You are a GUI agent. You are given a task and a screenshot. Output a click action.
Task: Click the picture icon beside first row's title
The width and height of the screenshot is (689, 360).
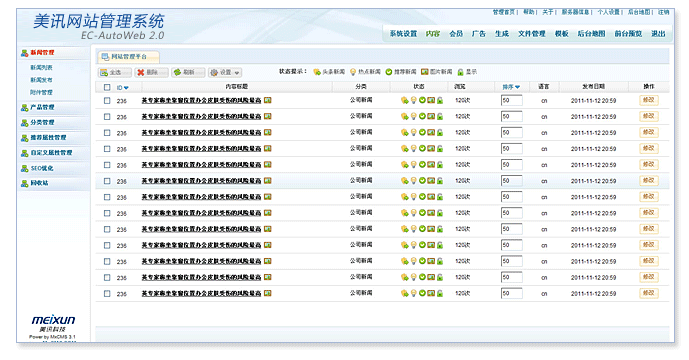[268, 100]
